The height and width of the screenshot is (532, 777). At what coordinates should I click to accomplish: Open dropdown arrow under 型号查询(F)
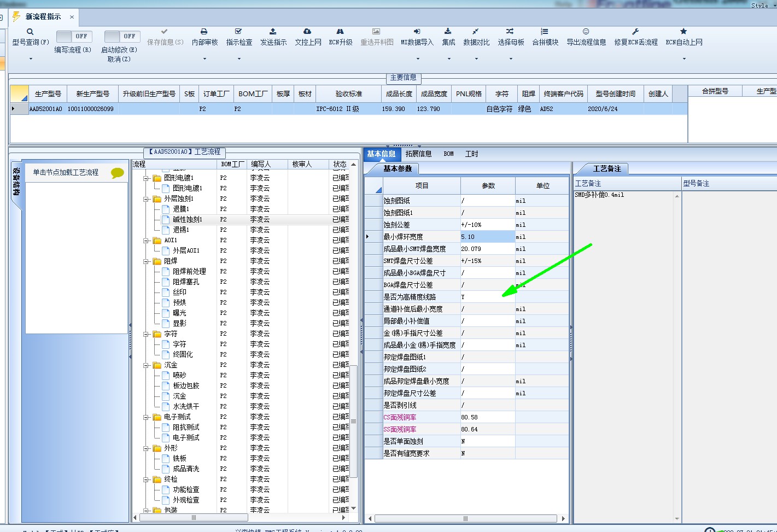pyautogui.click(x=31, y=59)
